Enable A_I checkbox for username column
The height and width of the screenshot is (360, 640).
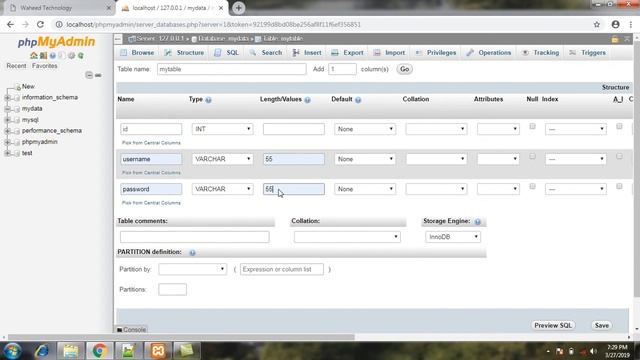pyautogui.click(x=619, y=156)
